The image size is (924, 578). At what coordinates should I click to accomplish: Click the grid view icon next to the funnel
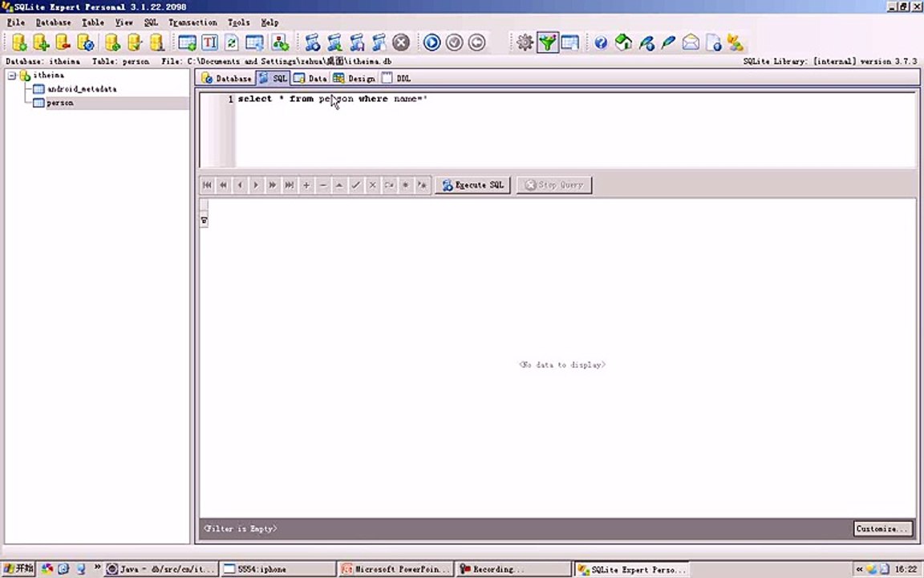(x=569, y=43)
